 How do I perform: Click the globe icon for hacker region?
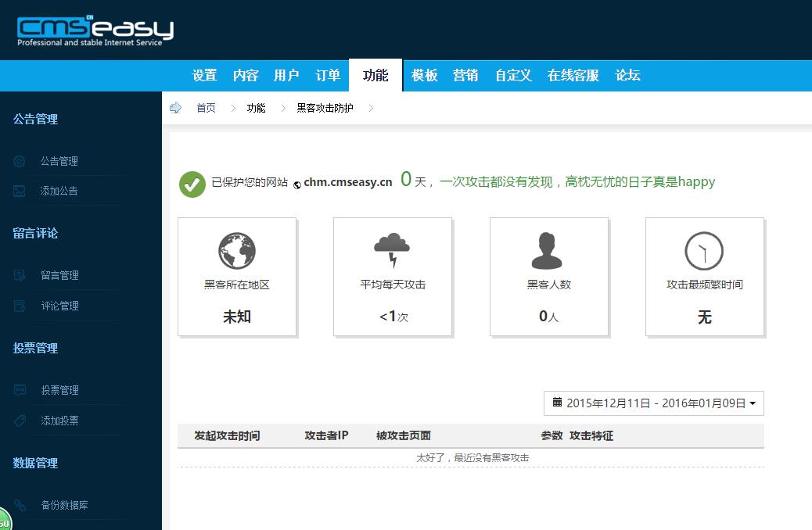coord(236,252)
